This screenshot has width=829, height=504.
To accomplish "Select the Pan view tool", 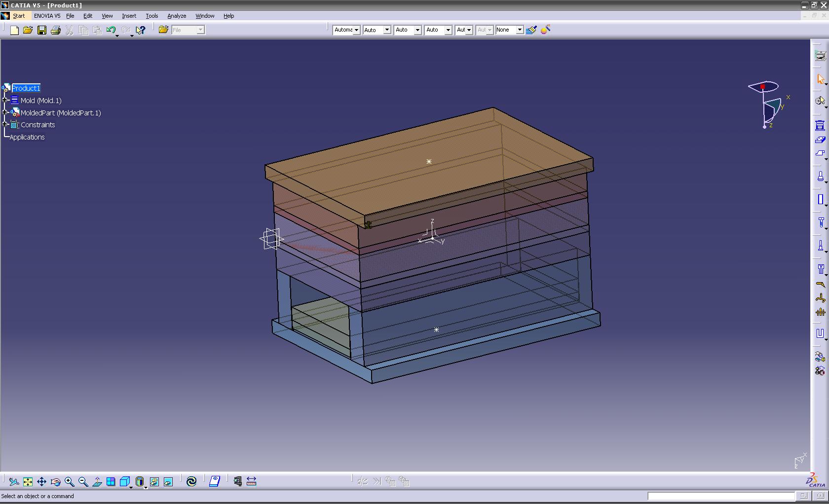I will (41, 481).
